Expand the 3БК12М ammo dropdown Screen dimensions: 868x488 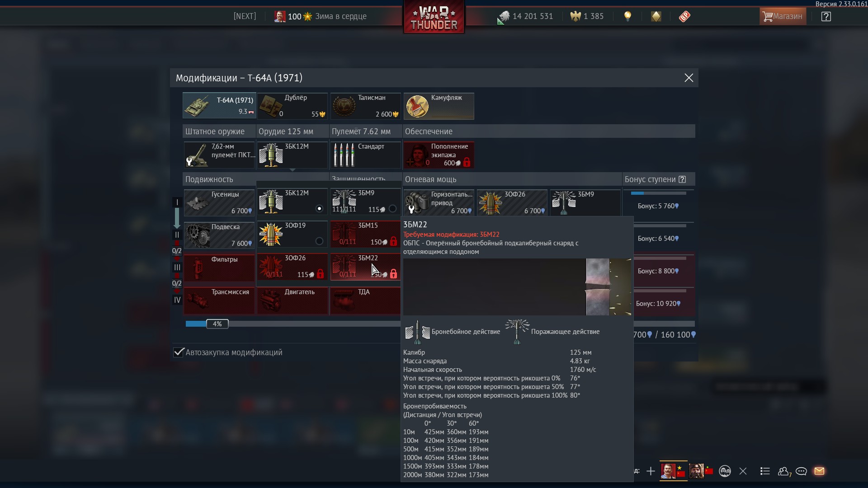point(292,155)
